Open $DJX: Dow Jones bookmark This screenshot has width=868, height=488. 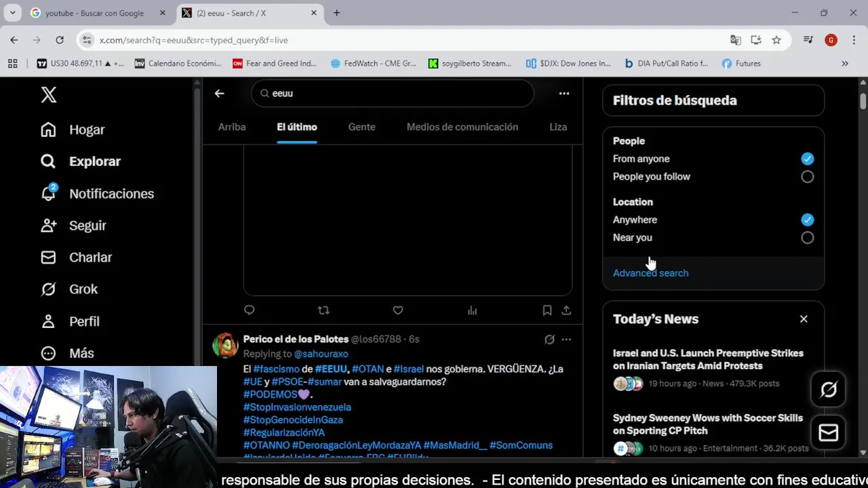point(568,63)
